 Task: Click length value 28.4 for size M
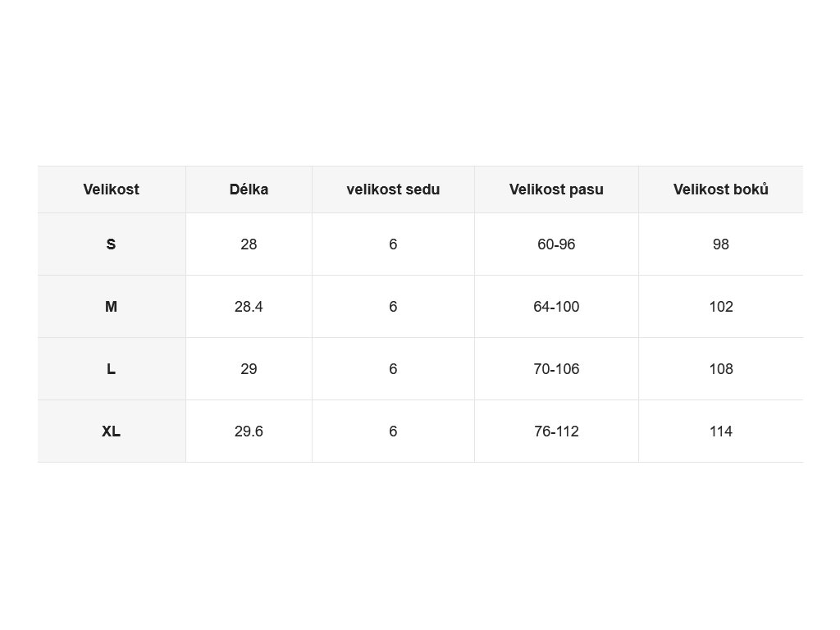(249, 307)
